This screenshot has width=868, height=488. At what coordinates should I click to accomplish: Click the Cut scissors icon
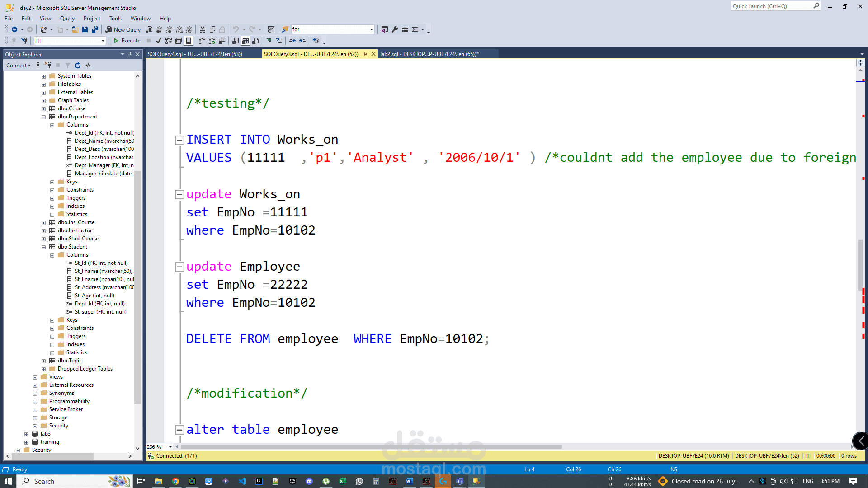click(x=203, y=29)
